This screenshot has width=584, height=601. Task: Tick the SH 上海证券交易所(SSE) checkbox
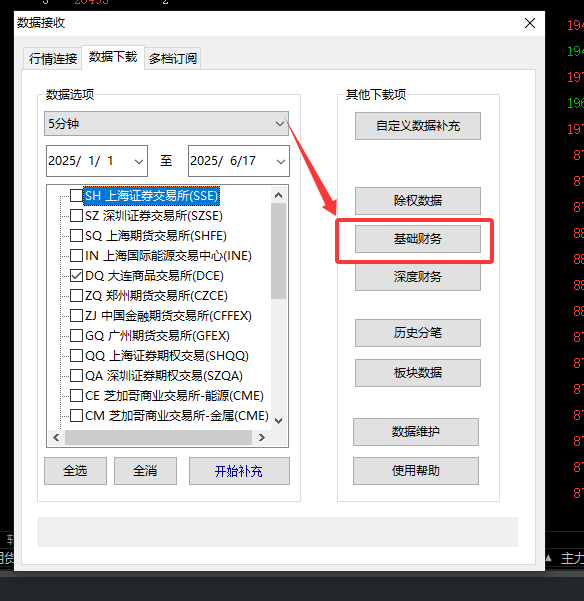(x=76, y=195)
